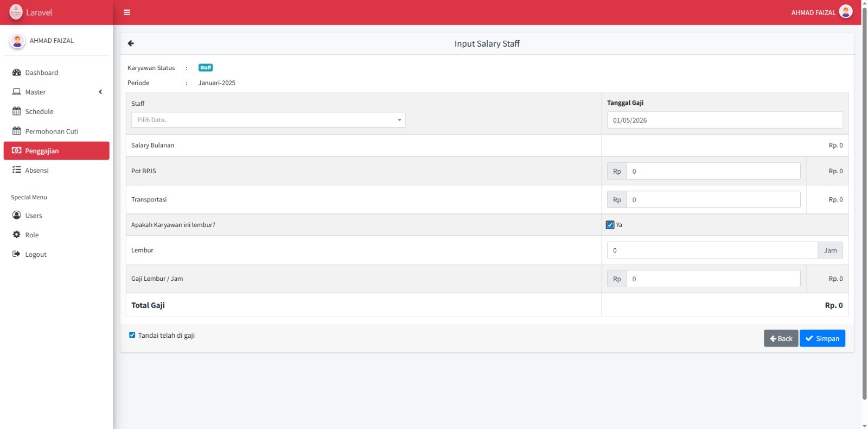Click the blue Simpan button
Screen dimensions: 868x429
point(822,338)
